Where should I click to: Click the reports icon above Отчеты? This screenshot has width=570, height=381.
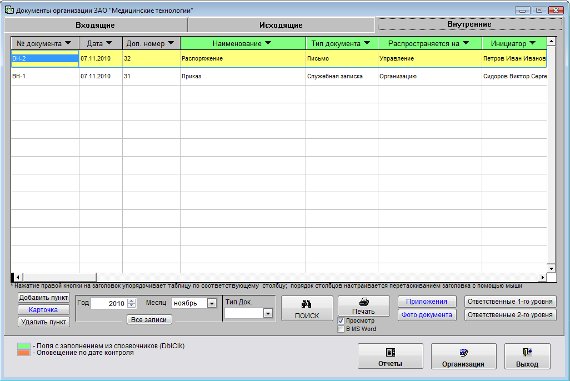(390, 352)
